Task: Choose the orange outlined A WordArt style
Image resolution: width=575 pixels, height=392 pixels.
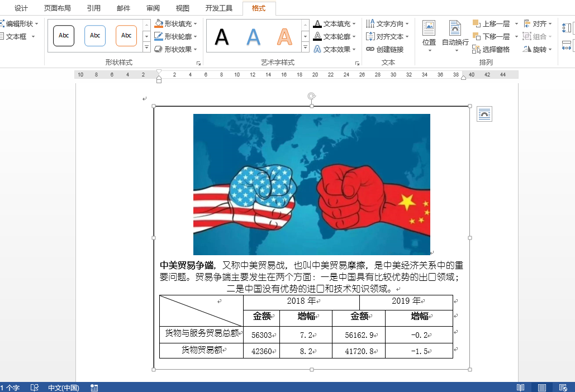Action: coord(284,37)
